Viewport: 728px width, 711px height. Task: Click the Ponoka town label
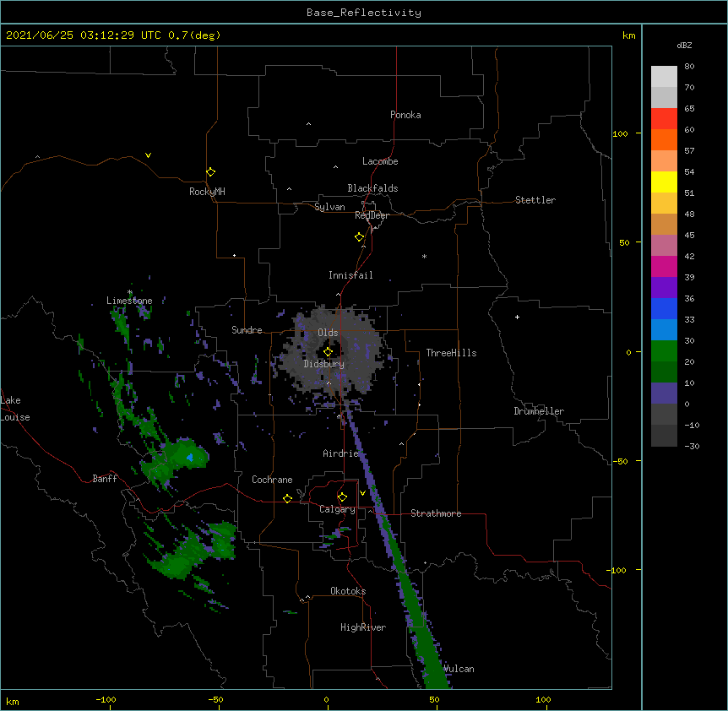coord(405,115)
